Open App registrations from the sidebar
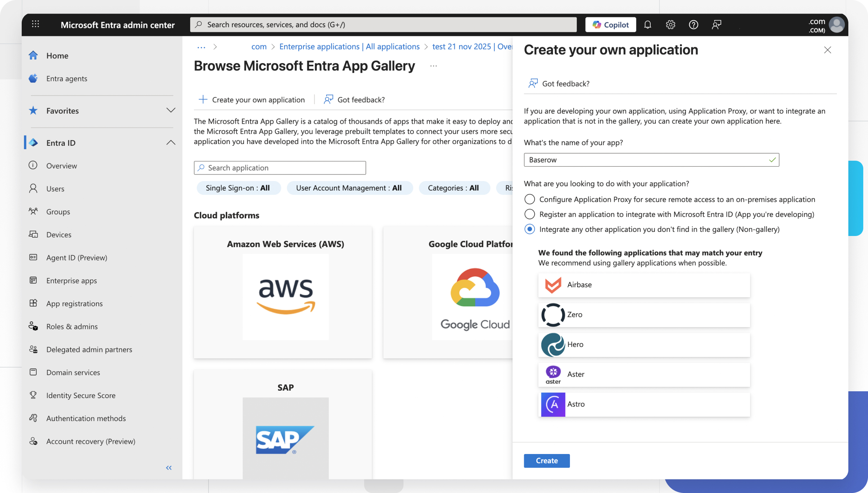Viewport: 868px width, 493px height. tap(74, 303)
